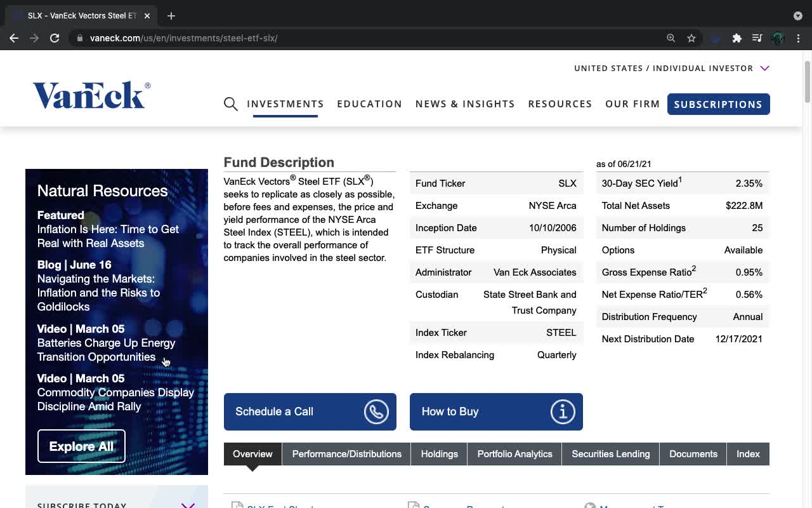The width and height of the screenshot is (812, 508).
Task: Click the Chrome profile avatar
Action: point(778,38)
